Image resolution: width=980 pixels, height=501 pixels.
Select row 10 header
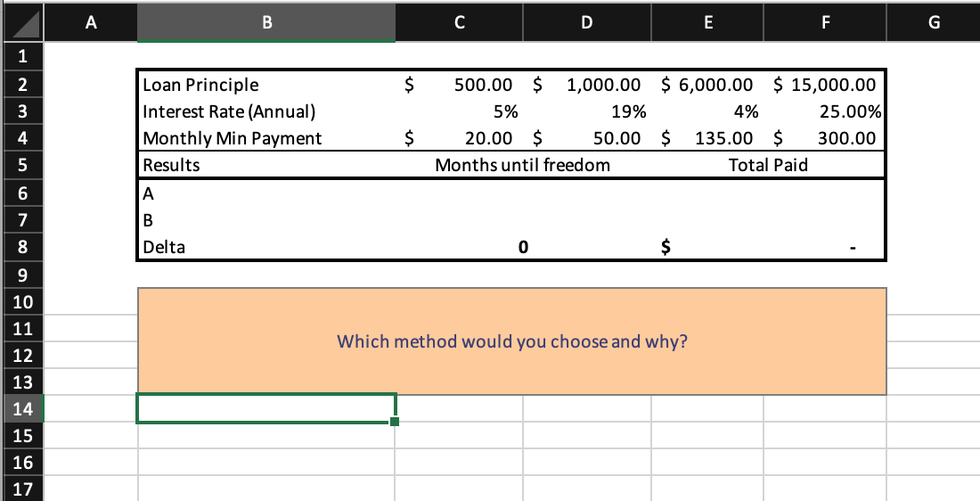pyautogui.click(x=22, y=300)
